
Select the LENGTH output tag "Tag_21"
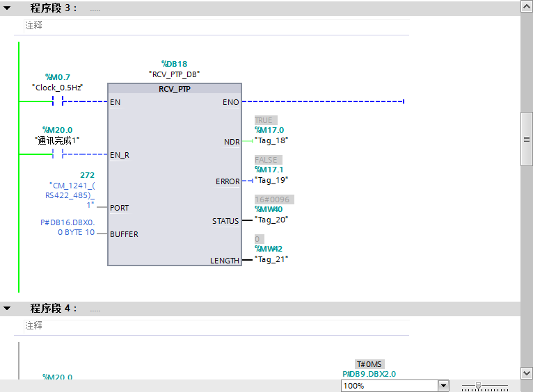coord(271,260)
